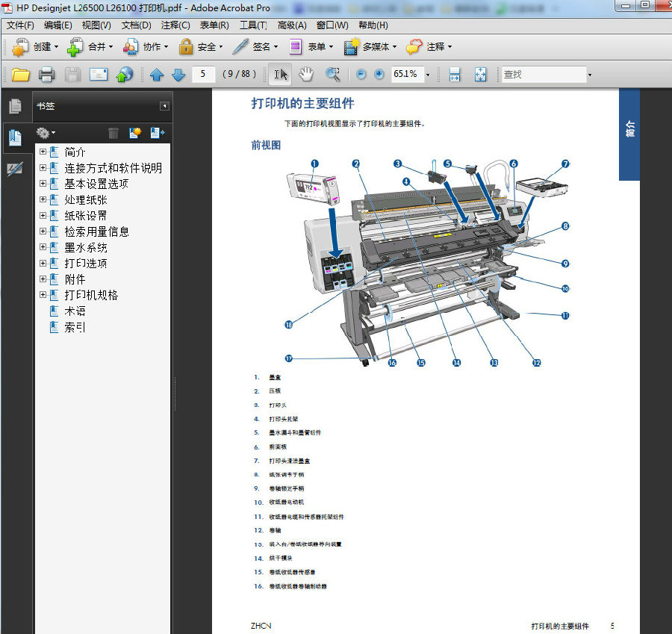This screenshot has width=672, height=634.
Task: Collapse the bookmarks panel arrow button
Action: point(164,106)
